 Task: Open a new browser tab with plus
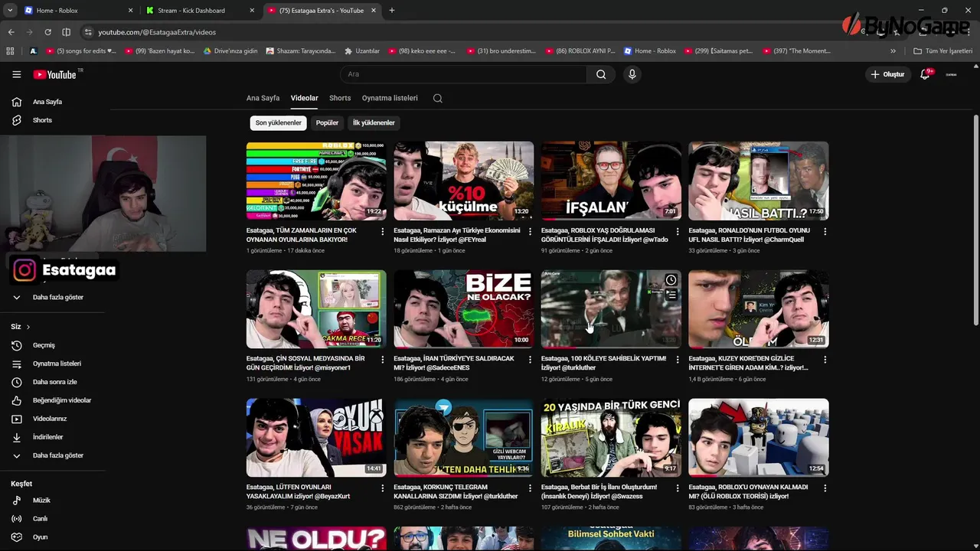pyautogui.click(x=392, y=11)
